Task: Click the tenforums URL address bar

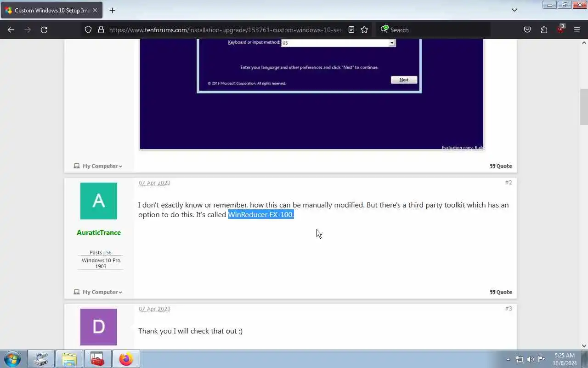Action: coord(225,30)
